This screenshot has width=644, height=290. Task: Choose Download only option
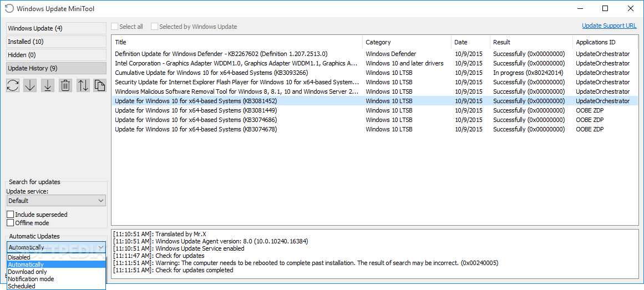[x=56, y=272]
